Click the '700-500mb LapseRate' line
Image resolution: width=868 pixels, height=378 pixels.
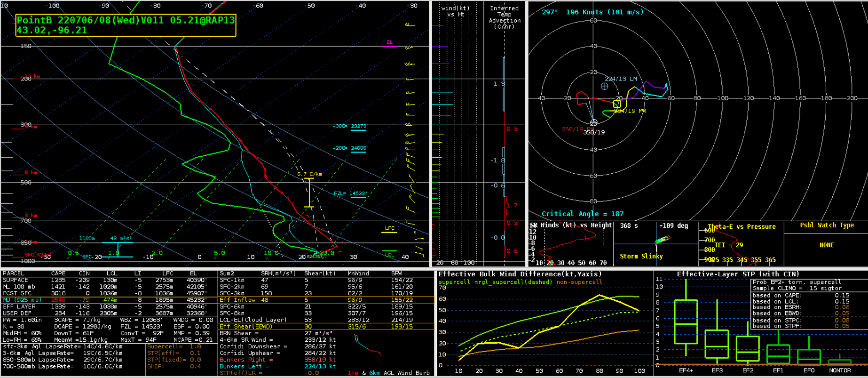63,366
